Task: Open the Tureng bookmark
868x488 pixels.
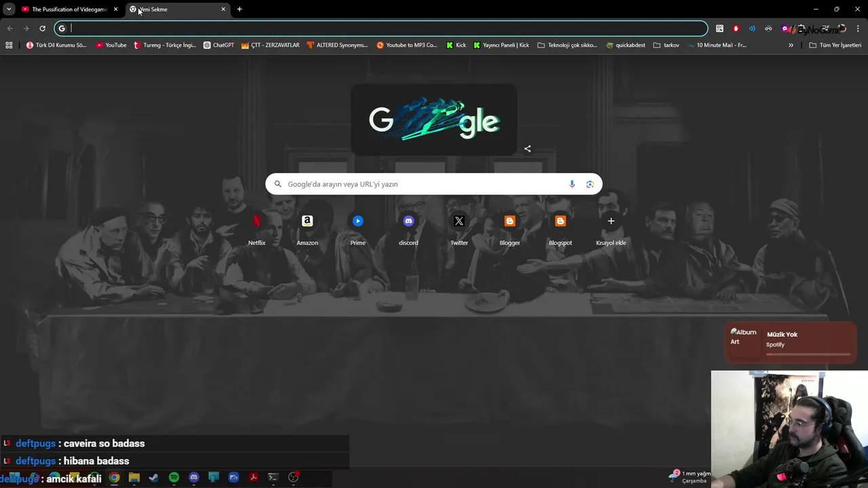Action: (165, 45)
